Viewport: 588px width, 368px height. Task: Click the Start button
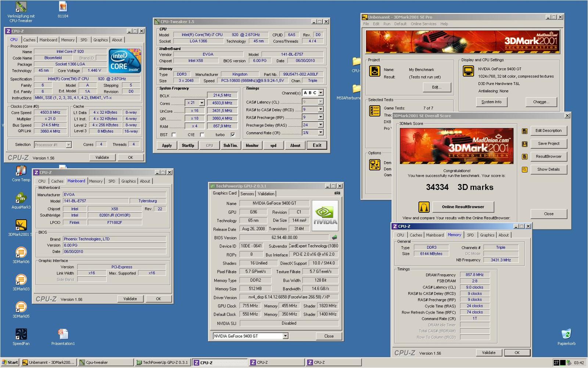click(x=10, y=362)
